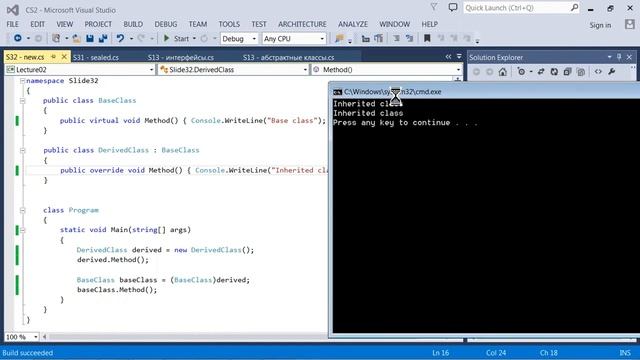Open the BUILD menu
The image size is (640, 360).
point(133,24)
